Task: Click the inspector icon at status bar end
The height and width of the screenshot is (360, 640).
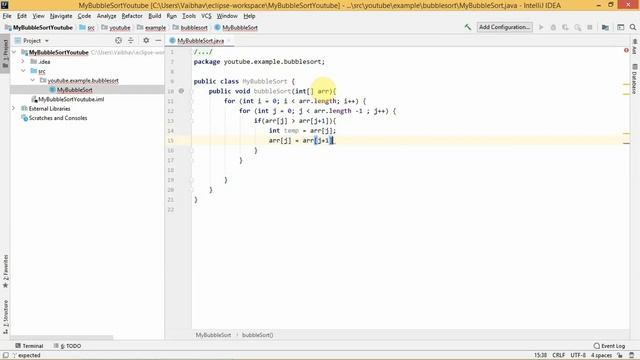Action: [x=632, y=355]
